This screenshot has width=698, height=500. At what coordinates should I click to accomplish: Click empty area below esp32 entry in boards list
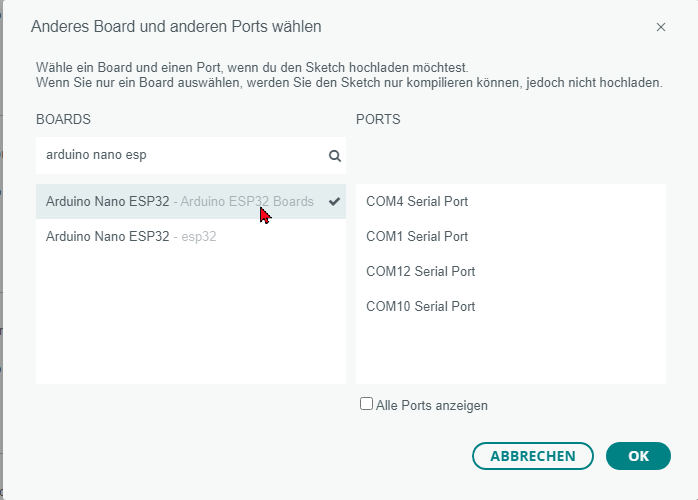[x=191, y=318]
